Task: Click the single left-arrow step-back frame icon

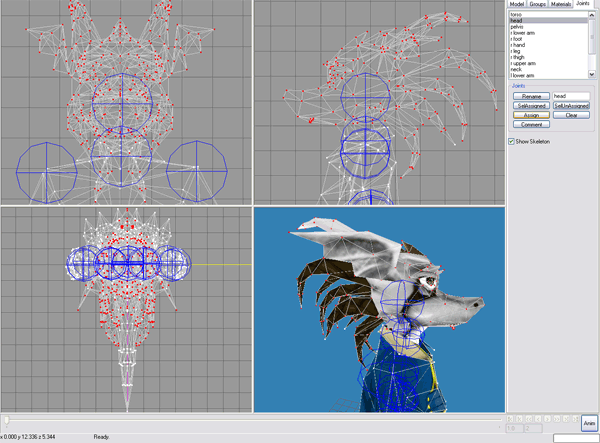Action: (538, 419)
